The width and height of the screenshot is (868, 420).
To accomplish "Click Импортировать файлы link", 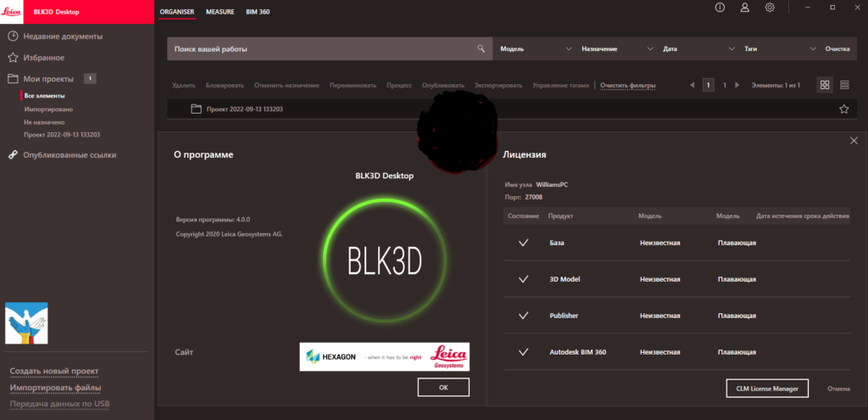I will click(55, 387).
